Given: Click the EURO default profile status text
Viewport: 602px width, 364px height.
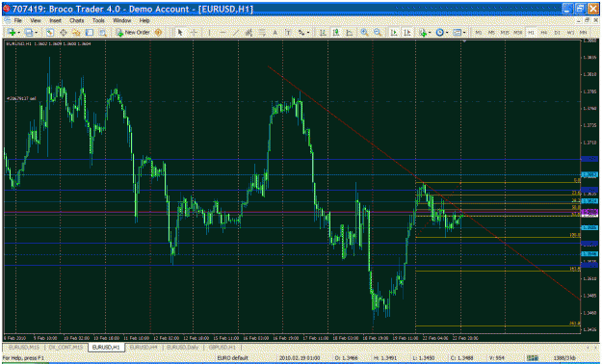Looking at the screenshot, I should coord(233,358).
